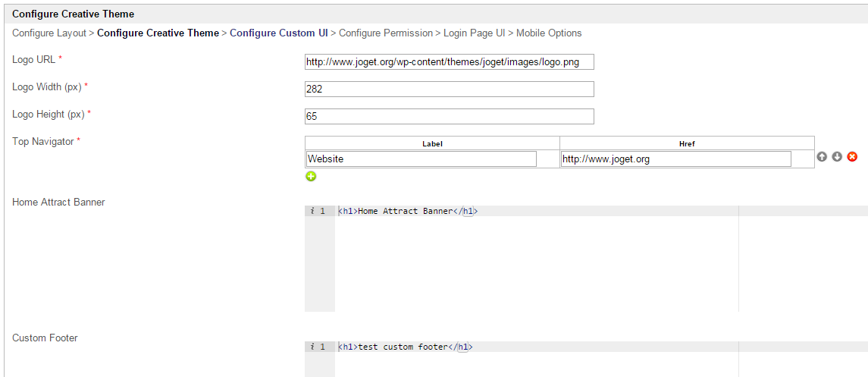868x377 pixels.
Task: Jump to Login Page UI step
Action: [473, 33]
